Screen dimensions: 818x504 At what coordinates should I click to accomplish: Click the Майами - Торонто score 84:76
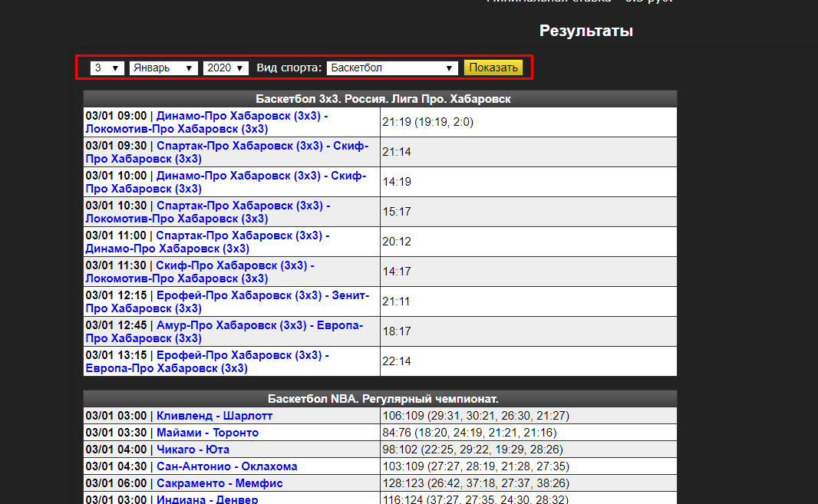(470, 433)
